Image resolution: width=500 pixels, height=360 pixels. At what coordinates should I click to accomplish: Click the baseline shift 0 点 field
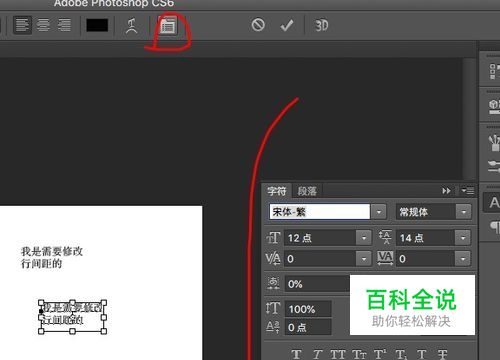[x=308, y=327]
